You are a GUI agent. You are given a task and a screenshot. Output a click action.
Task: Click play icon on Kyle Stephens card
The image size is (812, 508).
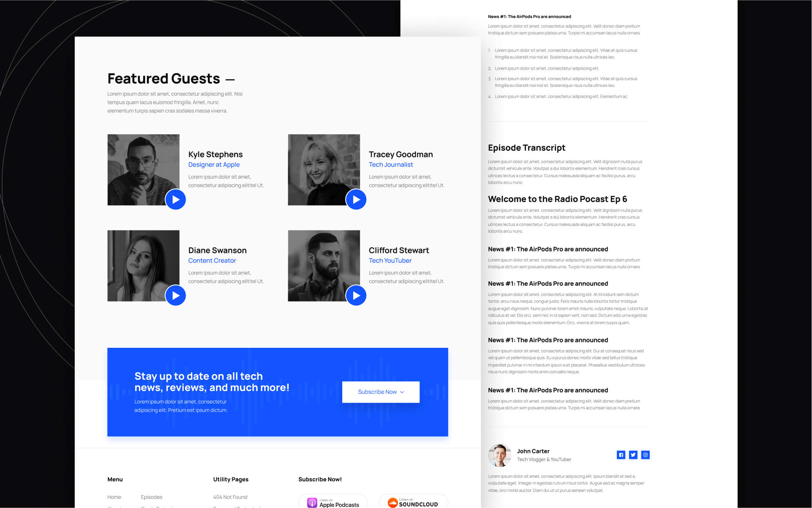pos(175,199)
